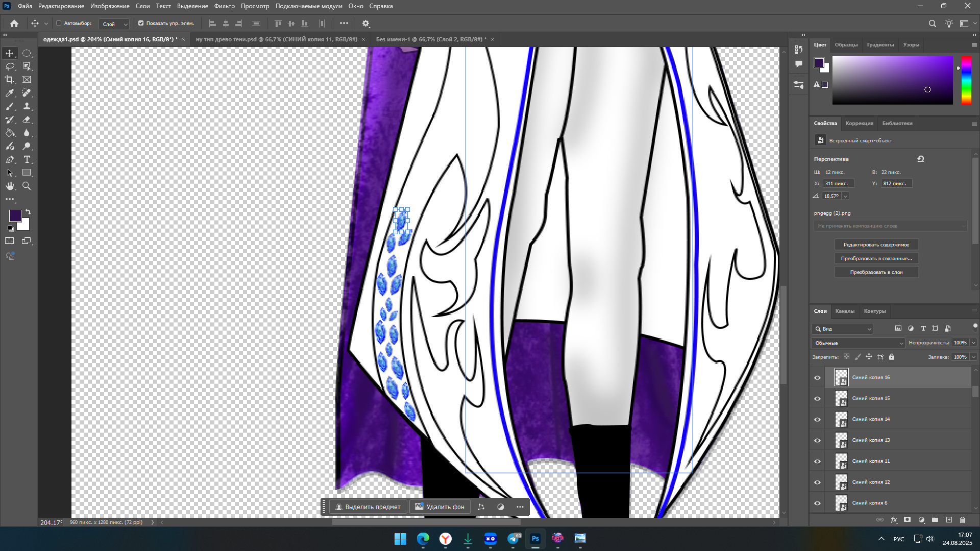
Task: Select the Eyedropper tool
Action: pos(10,93)
